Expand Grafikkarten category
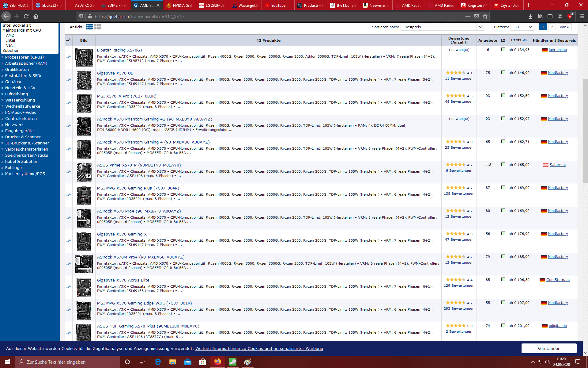588x368 pixels. click(17, 69)
